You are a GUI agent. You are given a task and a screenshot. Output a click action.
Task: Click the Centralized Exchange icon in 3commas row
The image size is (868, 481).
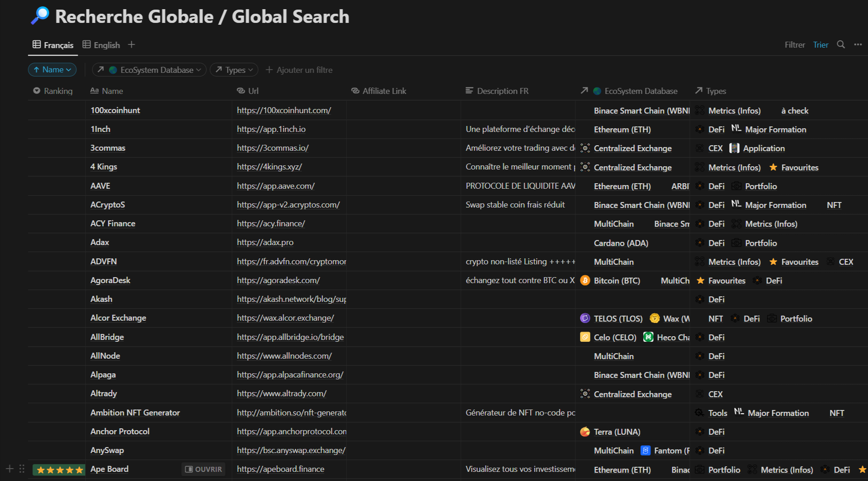click(585, 148)
